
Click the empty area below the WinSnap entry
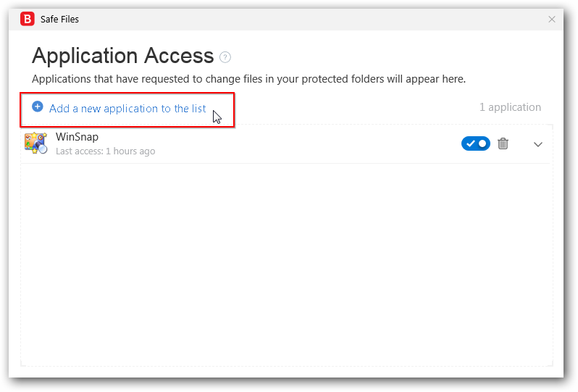(286, 261)
